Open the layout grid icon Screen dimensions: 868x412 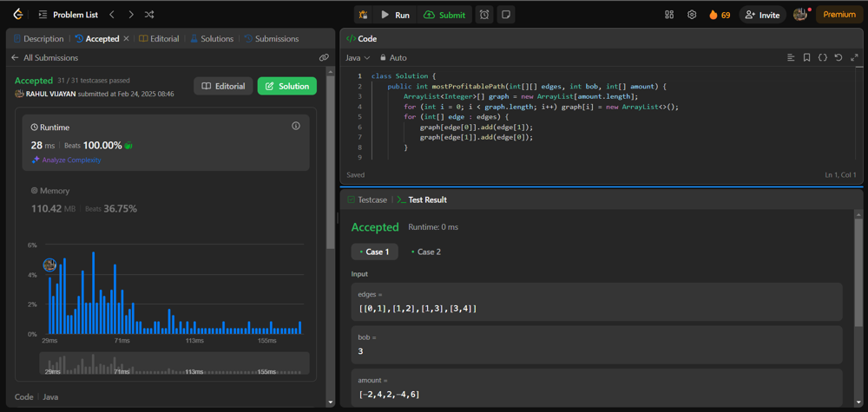coord(669,15)
